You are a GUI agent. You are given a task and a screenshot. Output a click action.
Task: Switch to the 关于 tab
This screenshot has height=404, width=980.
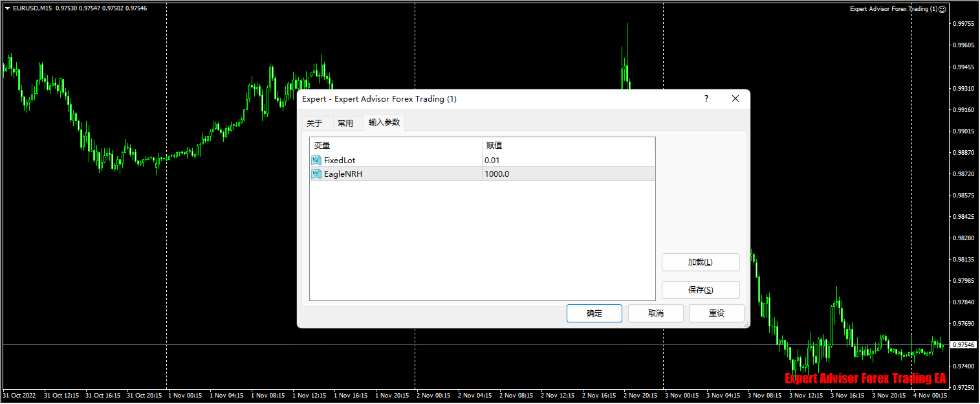pyautogui.click(x=316, y=122)
